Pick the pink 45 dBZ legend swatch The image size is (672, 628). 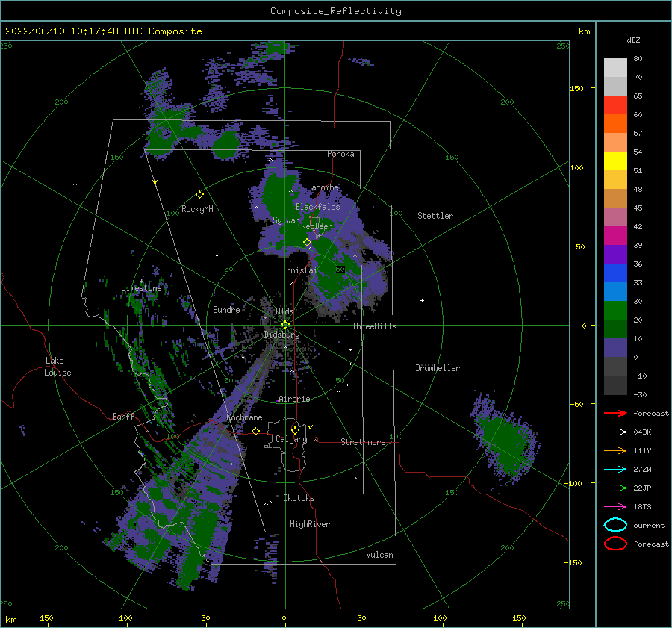pos(615,217)
